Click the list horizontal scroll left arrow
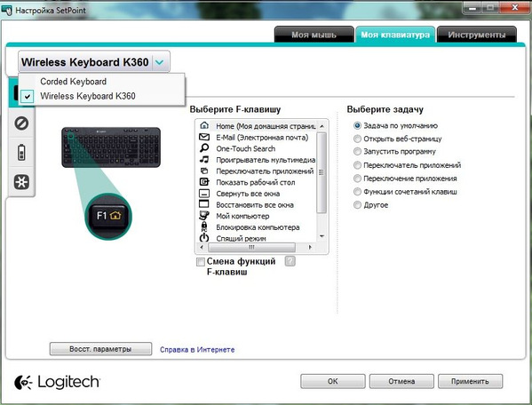Viewport: 532px width, 405px height. point(202,247)
